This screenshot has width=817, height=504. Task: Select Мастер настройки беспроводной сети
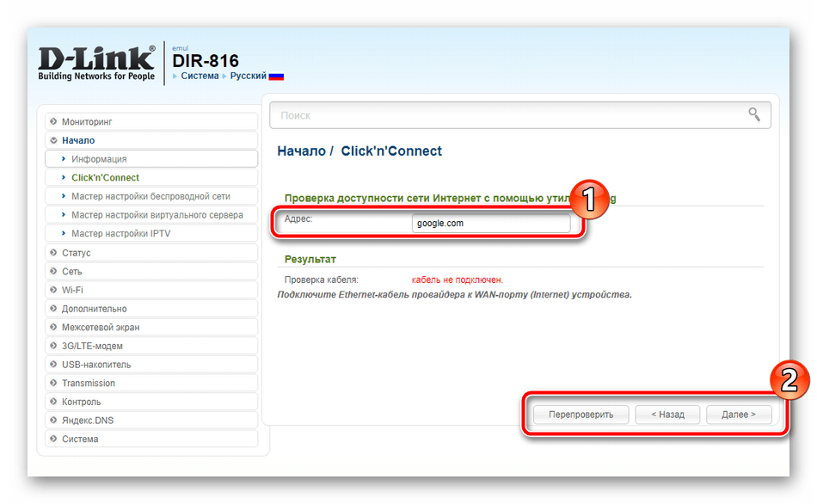pos(151,196)
